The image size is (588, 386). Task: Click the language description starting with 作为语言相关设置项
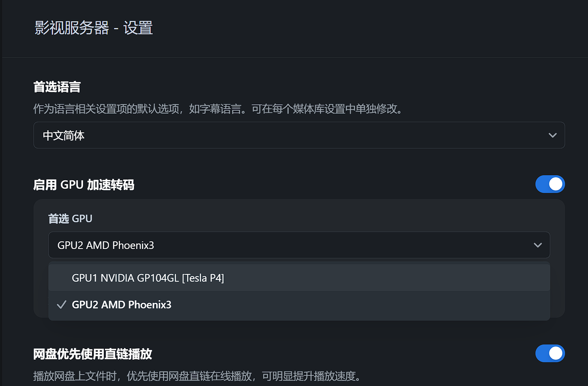tap(218, 109)
